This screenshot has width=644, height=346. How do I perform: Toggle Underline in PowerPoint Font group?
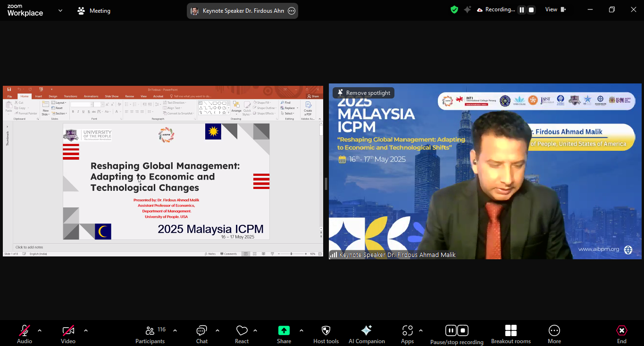click(x=83, y=112)
